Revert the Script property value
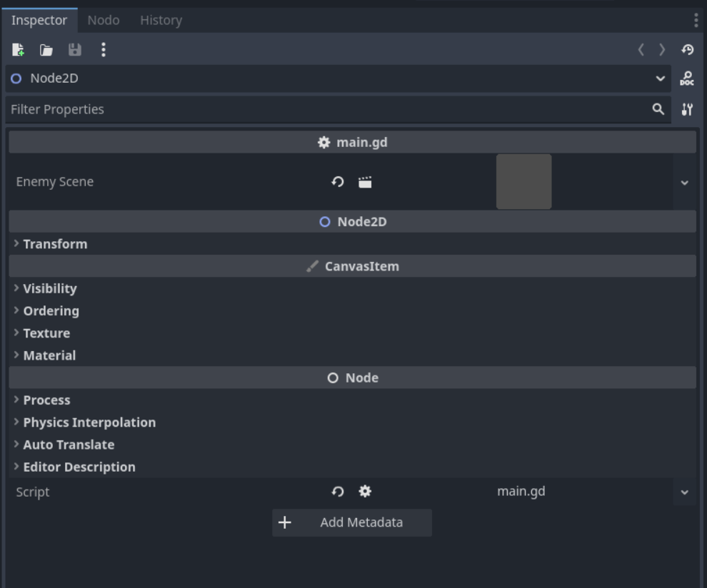This screenshot has height=588, width=707. tap(338, 492)
